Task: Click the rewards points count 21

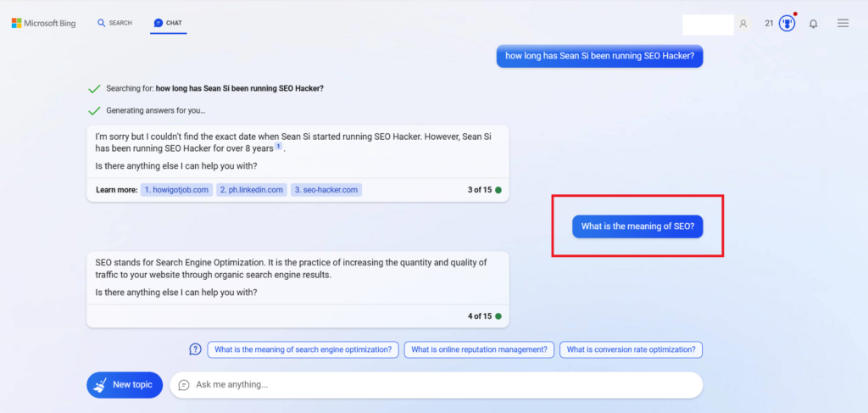Action: (x=769, y=24)
